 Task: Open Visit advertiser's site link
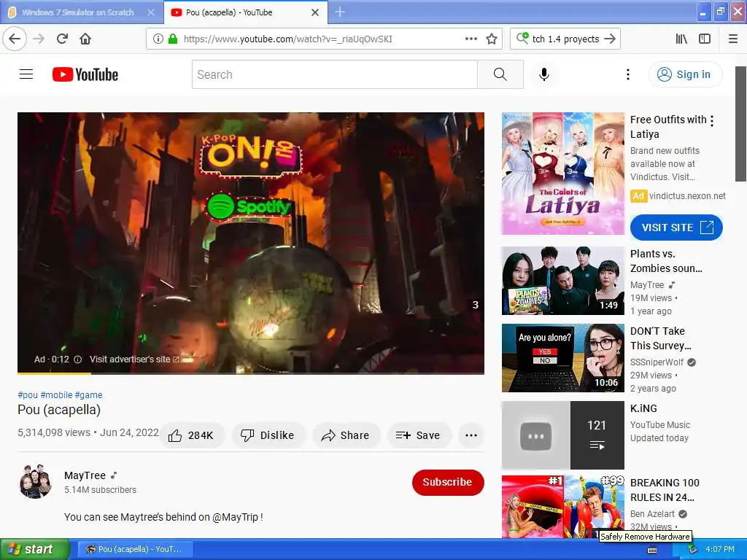click(134, 359)
